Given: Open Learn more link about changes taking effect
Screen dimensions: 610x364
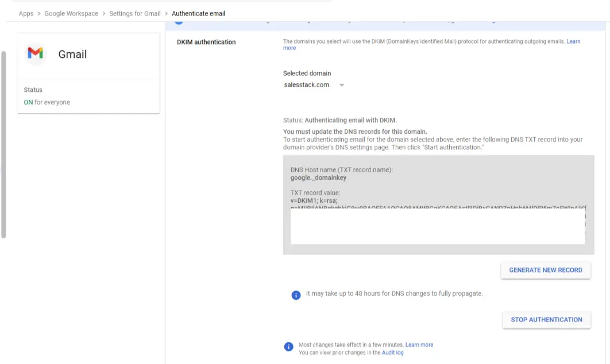Looking at the screenshot, I should pyautogui.click(x=419, y=344).
